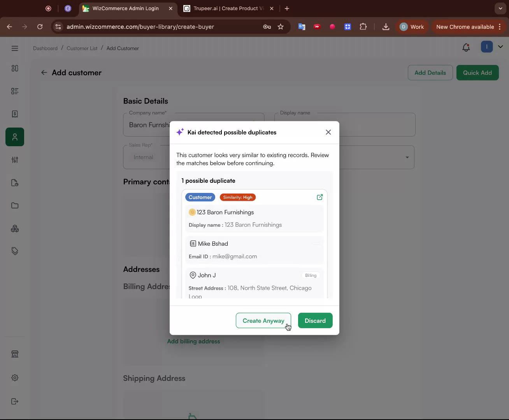Open Dashboard breadcrumb link

[45, 48]
